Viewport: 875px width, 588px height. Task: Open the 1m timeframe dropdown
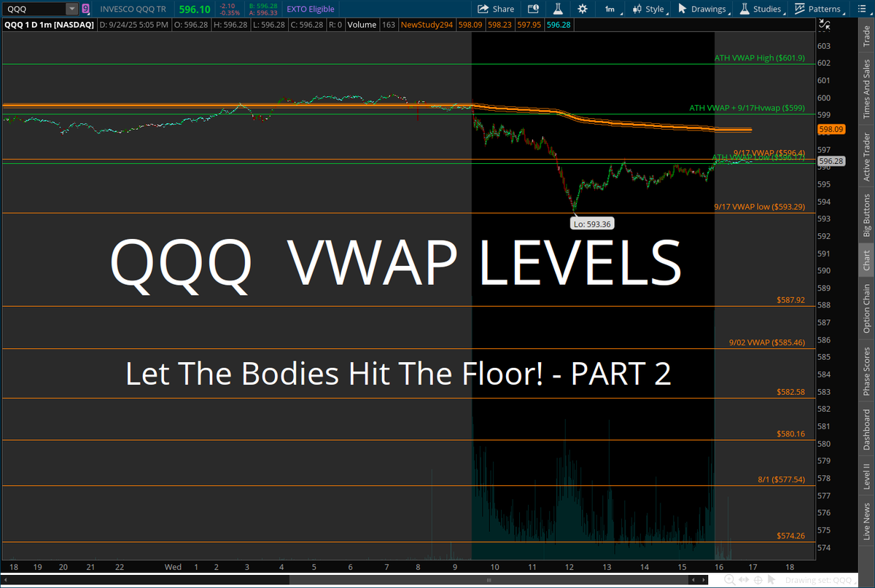coord(612,9)
